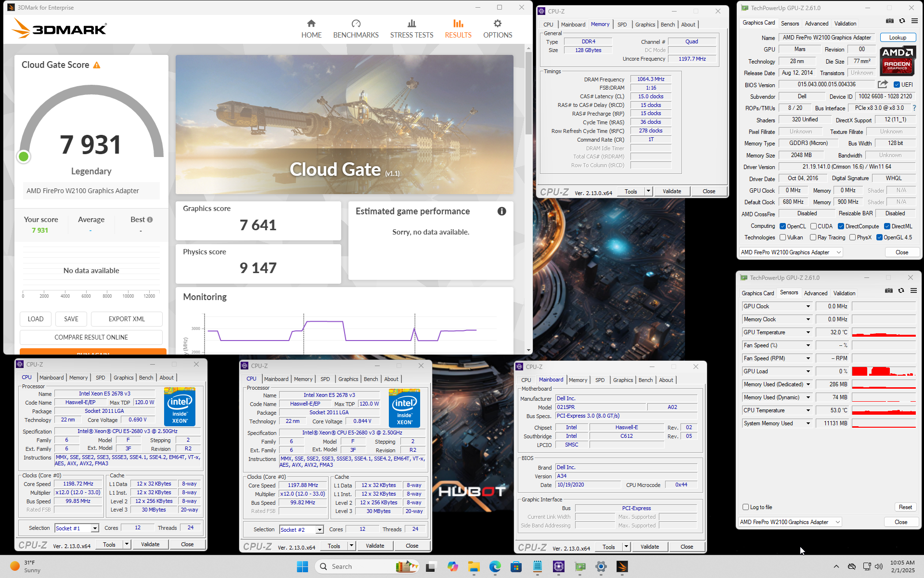Open Microsoft Edge from taskbar
The image size is (924, 578).
coord(495,566)
